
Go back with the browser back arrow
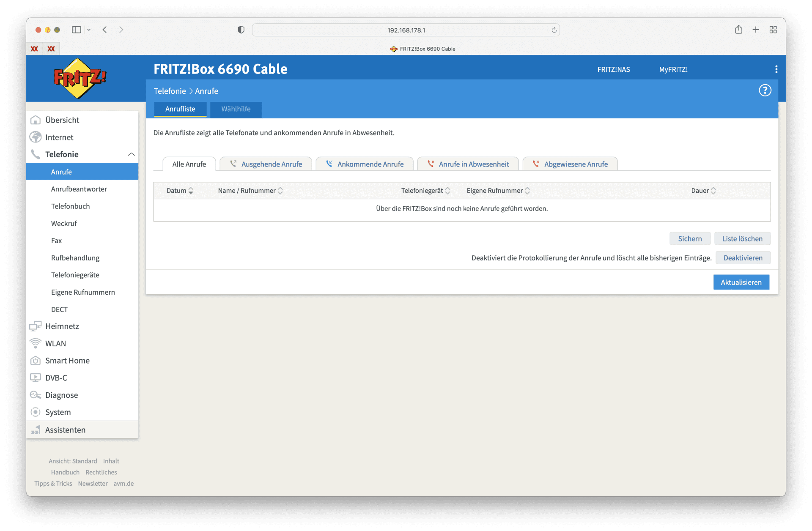click(104, 30)
